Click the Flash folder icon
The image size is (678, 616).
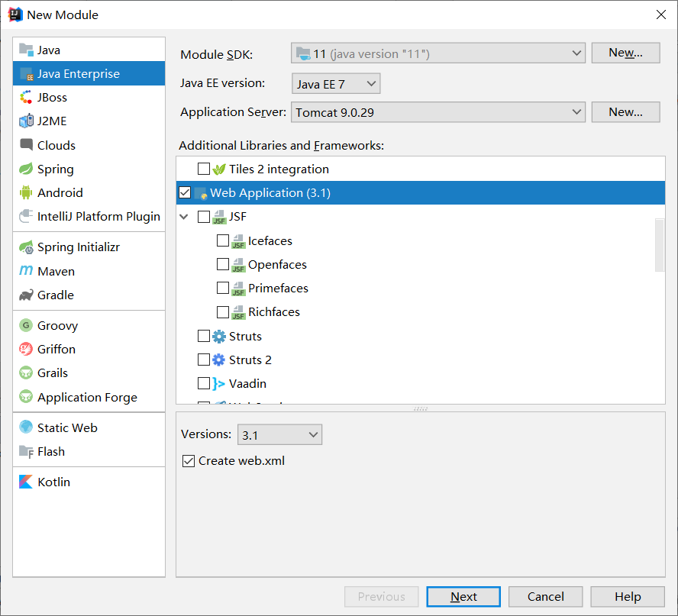click(26, 451)
